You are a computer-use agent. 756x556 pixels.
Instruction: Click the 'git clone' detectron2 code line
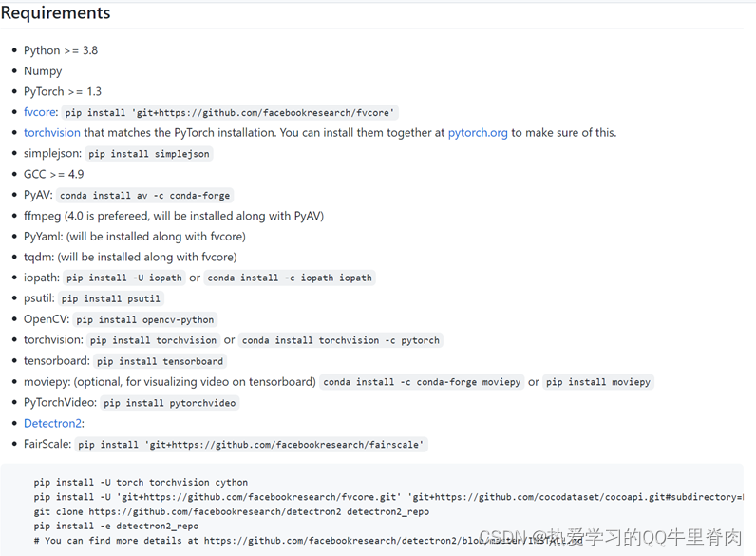click(232, 511)
